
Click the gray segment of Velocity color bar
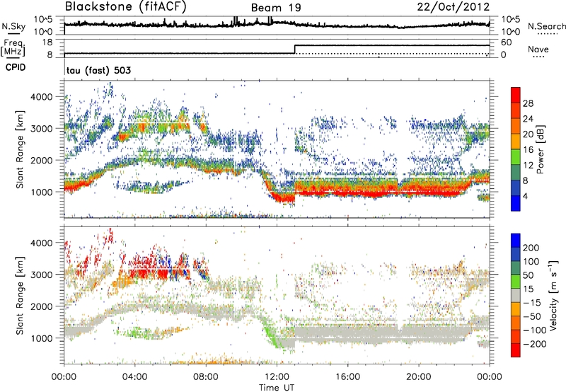tap(516, 296)
